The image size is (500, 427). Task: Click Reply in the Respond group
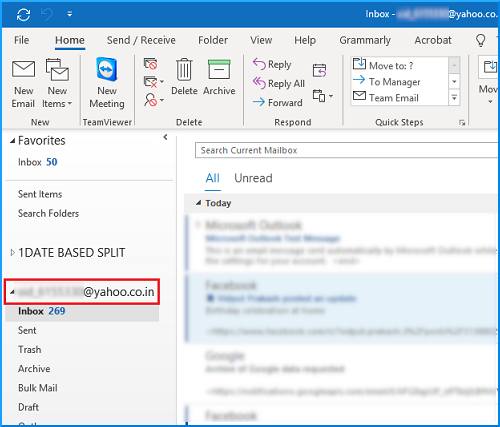tap(272, 64)
